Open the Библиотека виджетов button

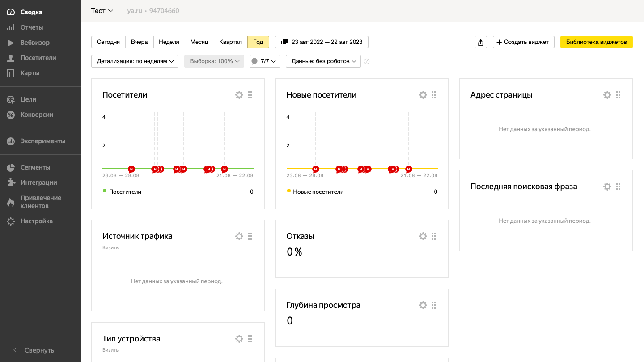click(596, 42)
